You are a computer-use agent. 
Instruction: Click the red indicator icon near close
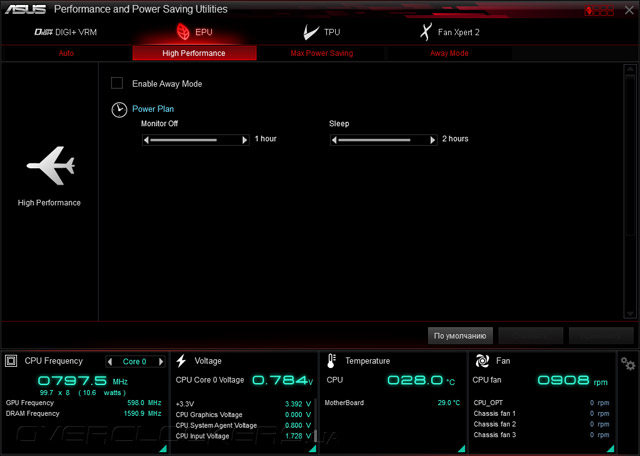599,10
